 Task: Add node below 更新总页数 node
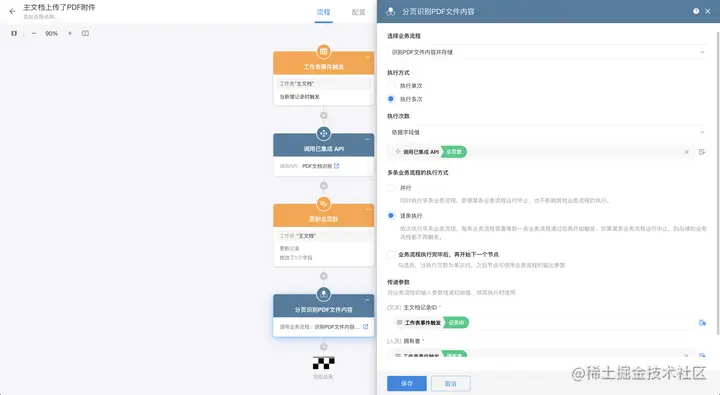click(324, 276)
